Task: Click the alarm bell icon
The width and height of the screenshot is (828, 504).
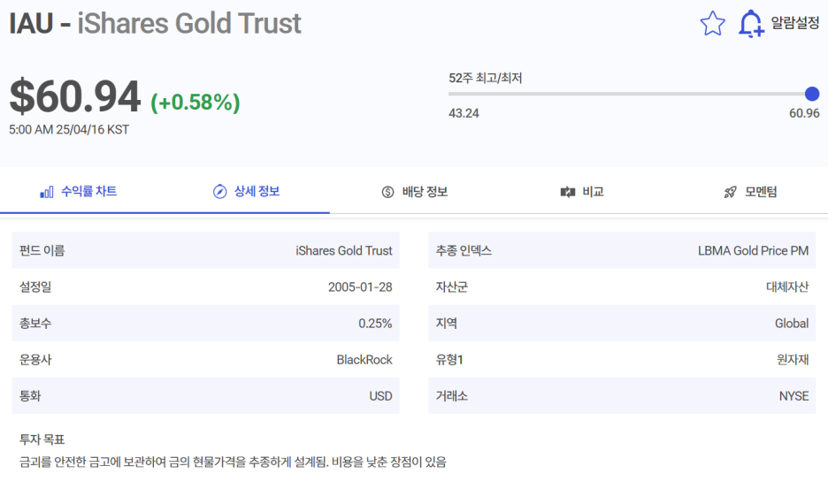Action: click(751, 24)
